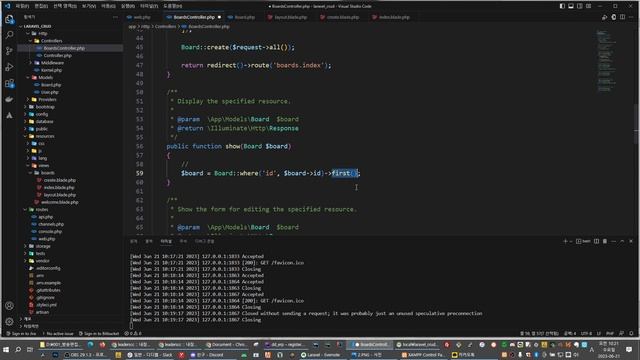The width and height of the screenshot is (640, 360).
Task: Open the Extensions view
Action: [9, 83]
